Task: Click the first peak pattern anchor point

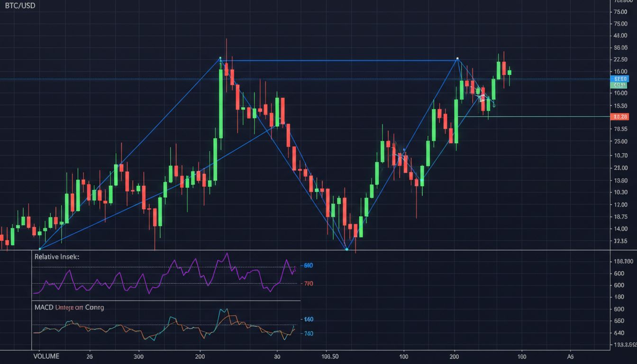Action: 220,58
